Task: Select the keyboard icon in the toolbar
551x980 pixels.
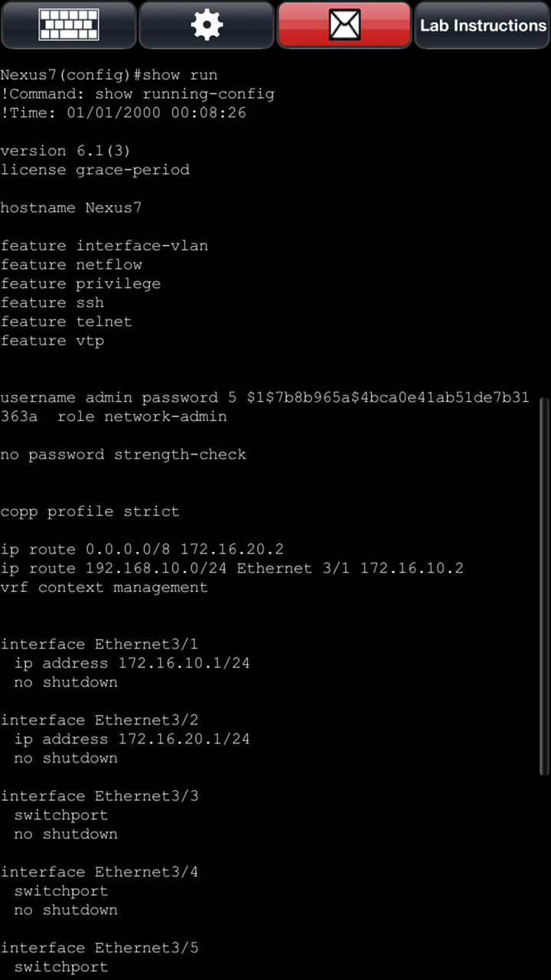Action: tap(68, 24)
